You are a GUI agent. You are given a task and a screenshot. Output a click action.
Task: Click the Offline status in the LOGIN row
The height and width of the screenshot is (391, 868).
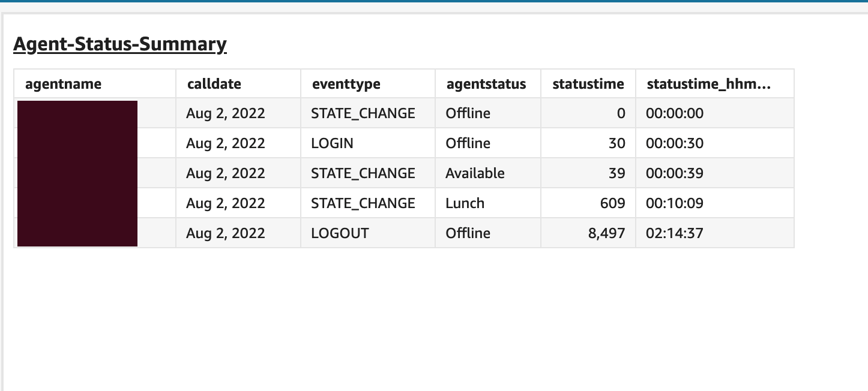466,143
